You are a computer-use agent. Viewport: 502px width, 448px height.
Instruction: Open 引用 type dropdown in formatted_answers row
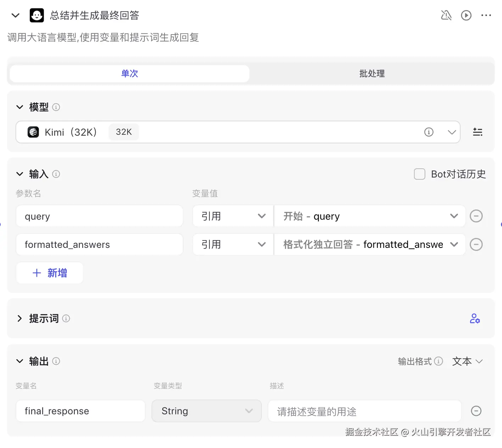[233, 244]
